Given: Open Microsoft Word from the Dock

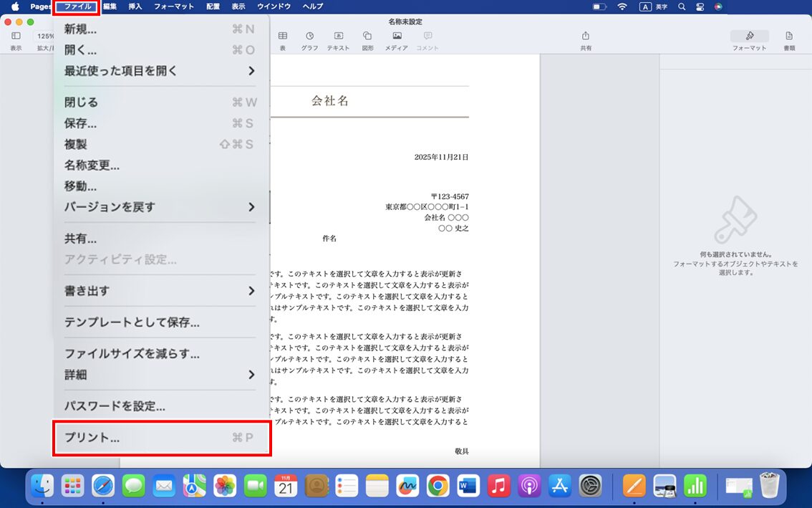Looking at the screenshot, I should (467, 485).
